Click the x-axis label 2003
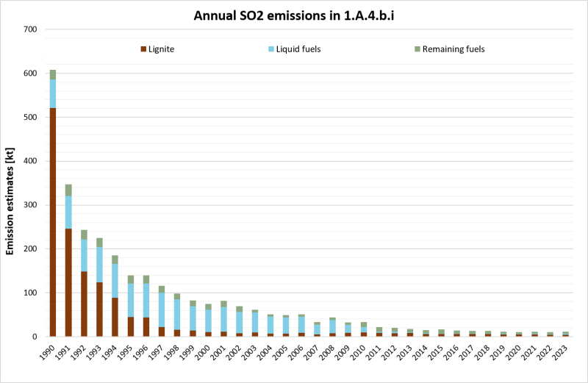The height and width of the screenshot is (383, 588). pyautogui.click(x=250, y=352)
